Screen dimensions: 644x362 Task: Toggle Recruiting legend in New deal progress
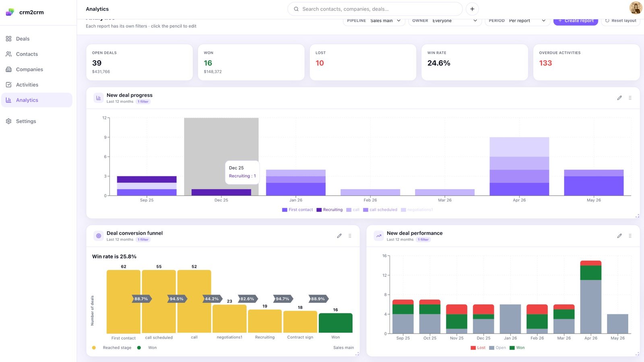click(x=330, y=210)
